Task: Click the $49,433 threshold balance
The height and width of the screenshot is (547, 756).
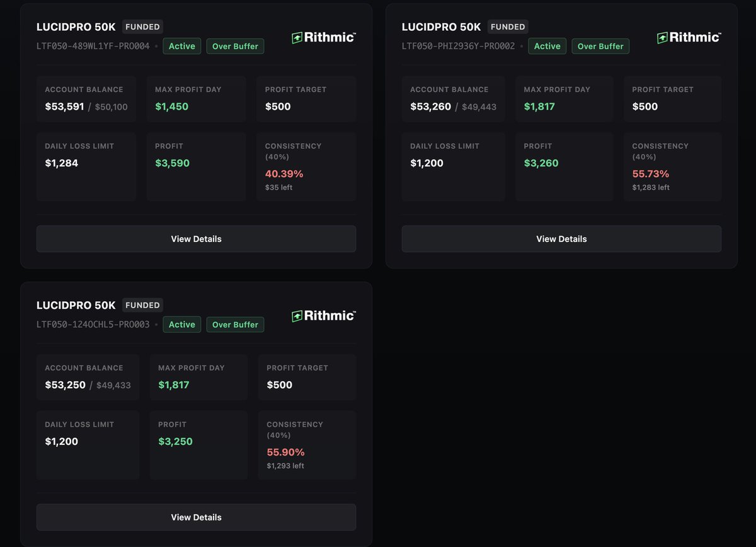Action: 113,386
